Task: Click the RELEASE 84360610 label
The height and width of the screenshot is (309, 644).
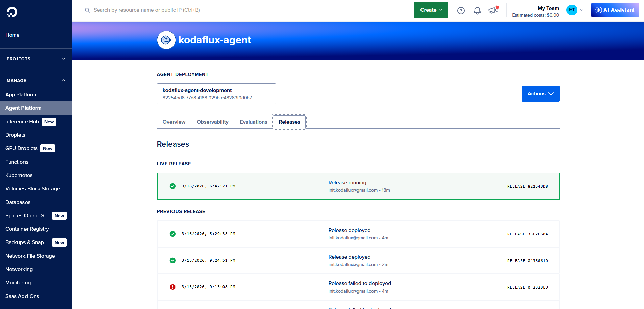Action: click(528, 261)
